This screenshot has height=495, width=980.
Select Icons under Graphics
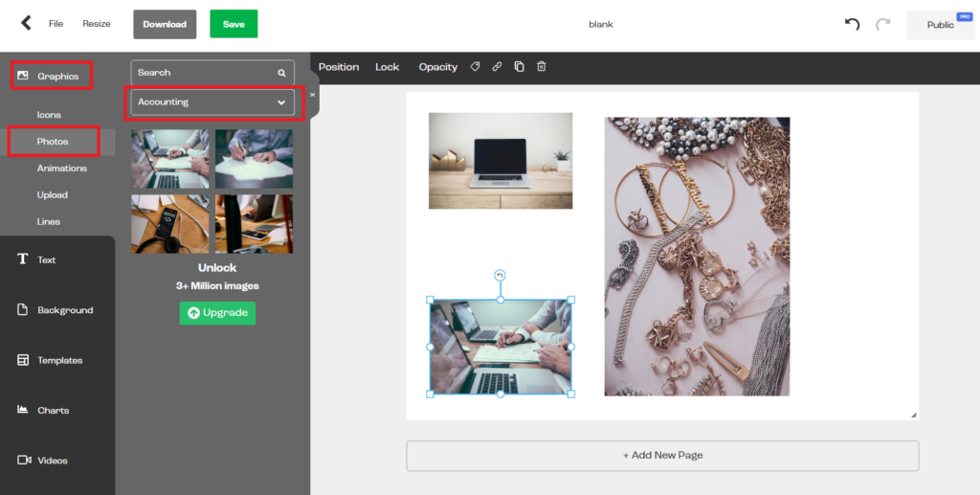pyautogui.click(x=49, y=115)
